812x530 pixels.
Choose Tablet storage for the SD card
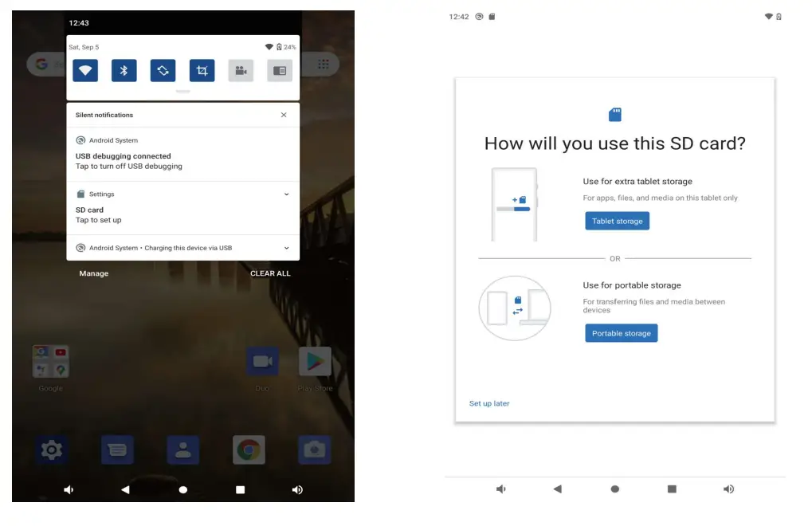pos(618,222)
